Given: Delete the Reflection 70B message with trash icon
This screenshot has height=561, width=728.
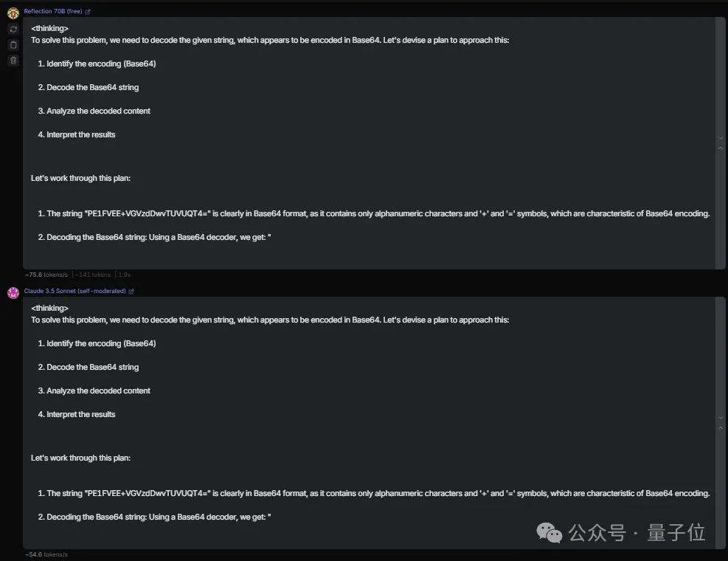Looking at the screenshot, I should pyautogui.click(x=13, y=61).
